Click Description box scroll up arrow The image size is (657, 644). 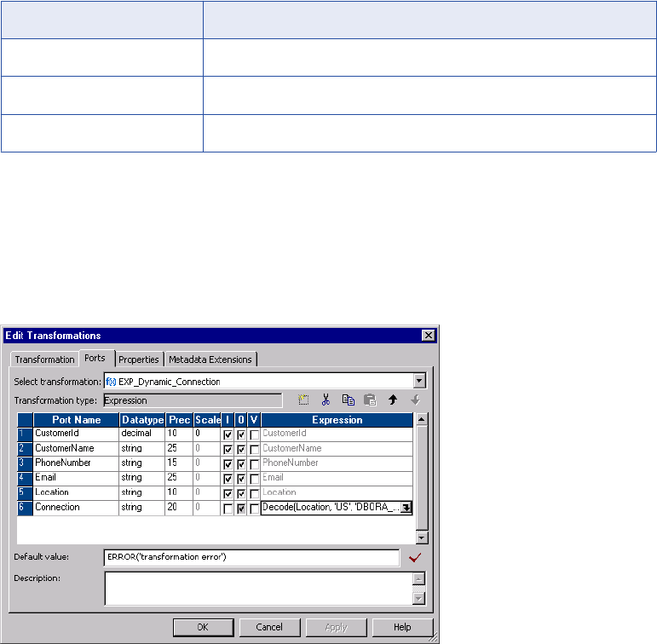tap(419, 579)
